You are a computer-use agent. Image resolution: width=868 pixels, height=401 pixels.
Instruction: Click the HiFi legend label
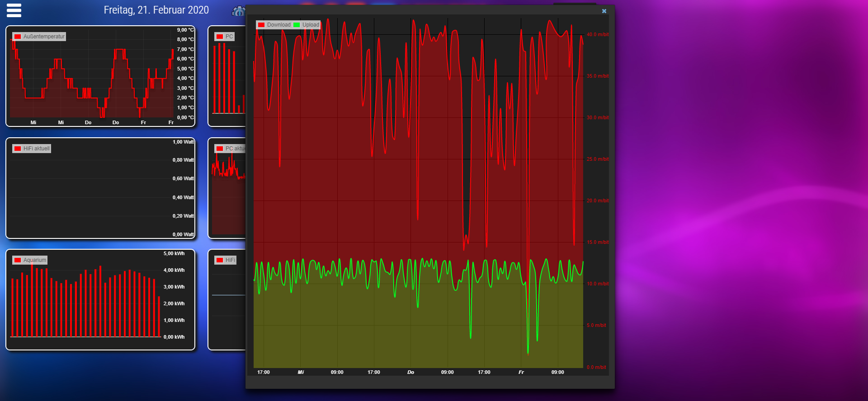(230, 260)
